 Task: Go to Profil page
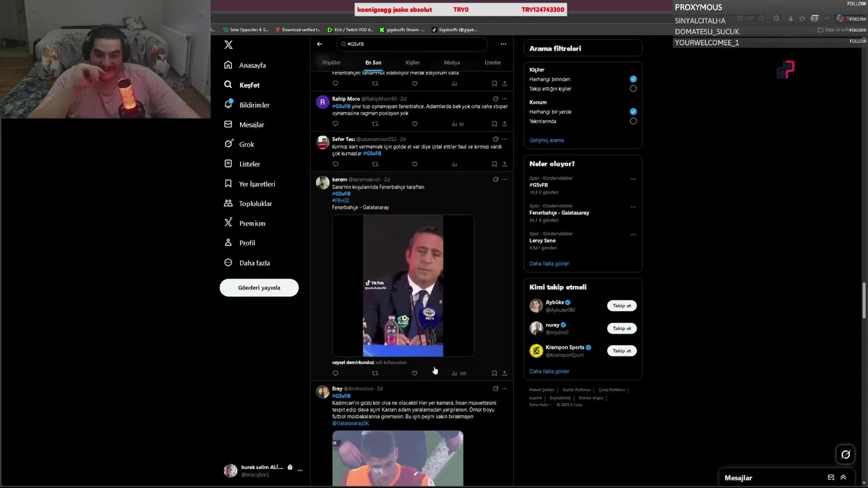(240, 243)
